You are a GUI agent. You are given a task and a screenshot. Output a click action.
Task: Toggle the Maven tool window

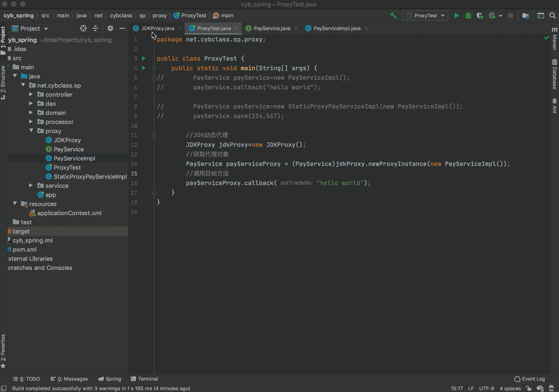[554, 39]
